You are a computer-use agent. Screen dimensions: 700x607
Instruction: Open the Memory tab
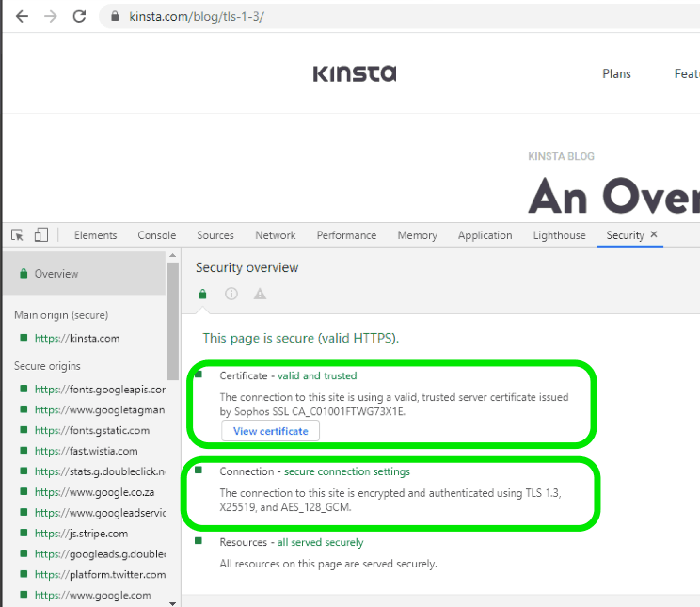[x=418, y=235]
